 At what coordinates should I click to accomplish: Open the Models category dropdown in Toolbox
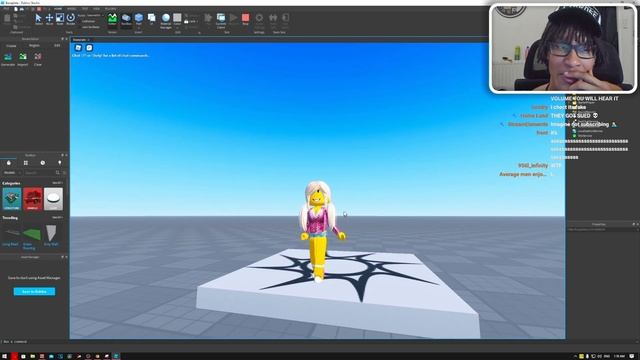11,173
